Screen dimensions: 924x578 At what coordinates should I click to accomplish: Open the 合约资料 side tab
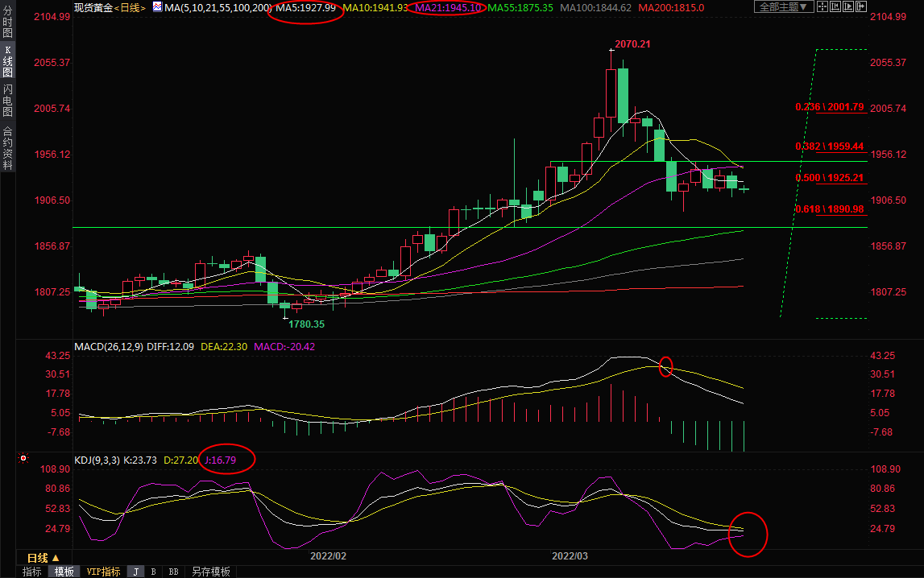(x=7, y=147)
